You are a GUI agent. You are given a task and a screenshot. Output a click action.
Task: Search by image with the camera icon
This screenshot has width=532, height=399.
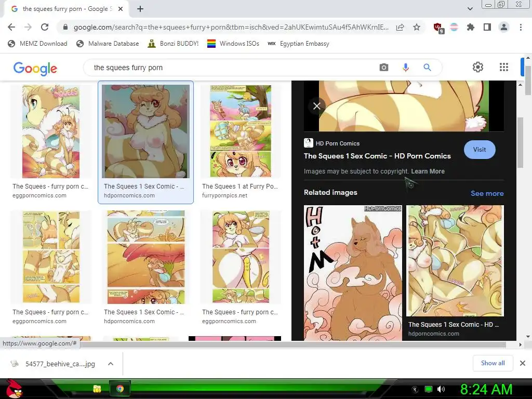point(384,68)
